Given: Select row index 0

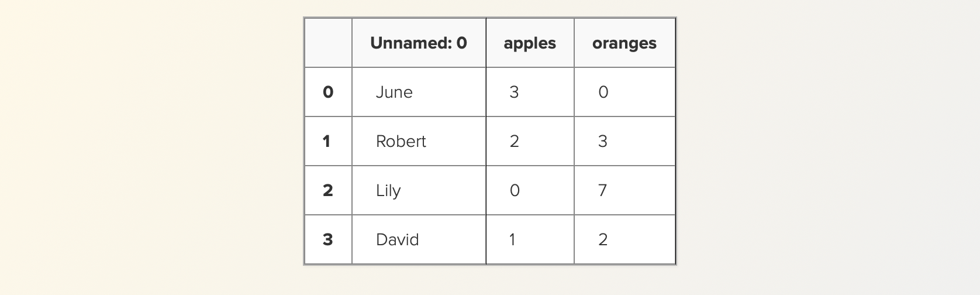Looking at the screenshot, I should click(328, 92).
